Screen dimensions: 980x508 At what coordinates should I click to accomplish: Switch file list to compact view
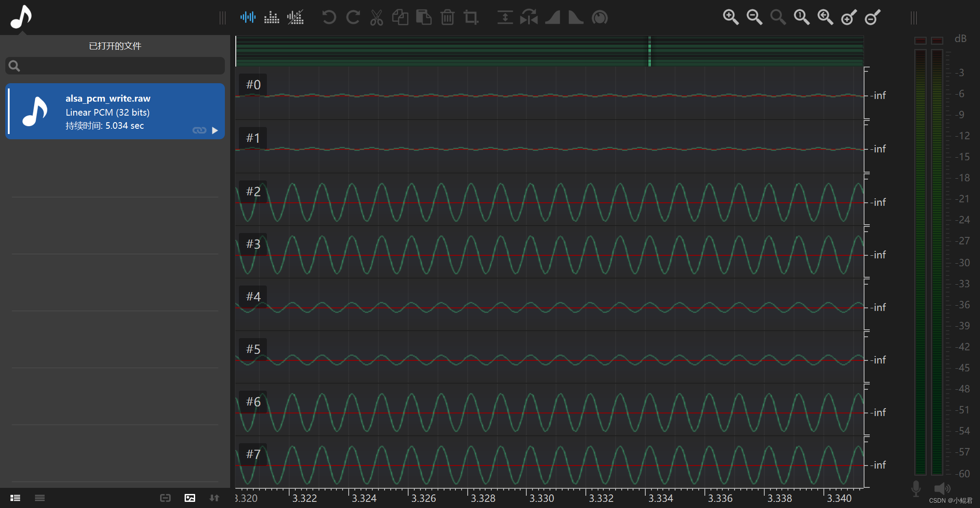pos(40,498)
